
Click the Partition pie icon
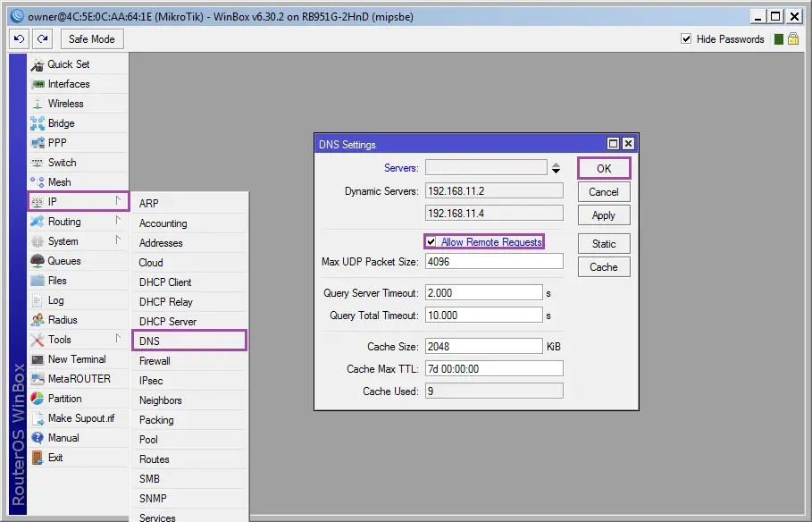click(38, 399)
